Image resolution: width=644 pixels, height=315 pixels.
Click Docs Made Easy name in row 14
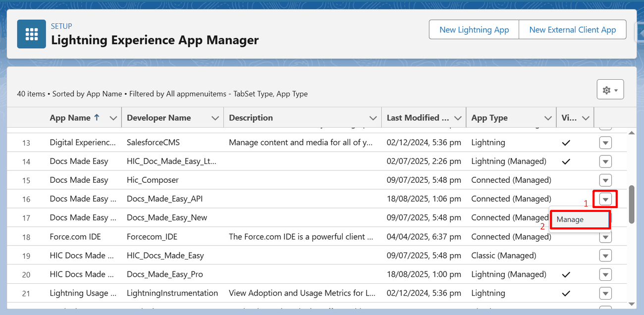pyautogui.click(x=79, y=161)
